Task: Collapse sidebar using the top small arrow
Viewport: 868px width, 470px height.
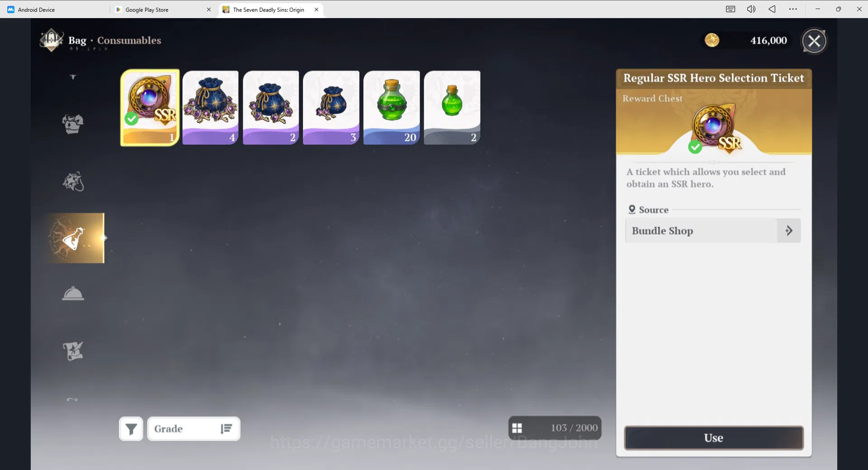Action: coord(73,77)
